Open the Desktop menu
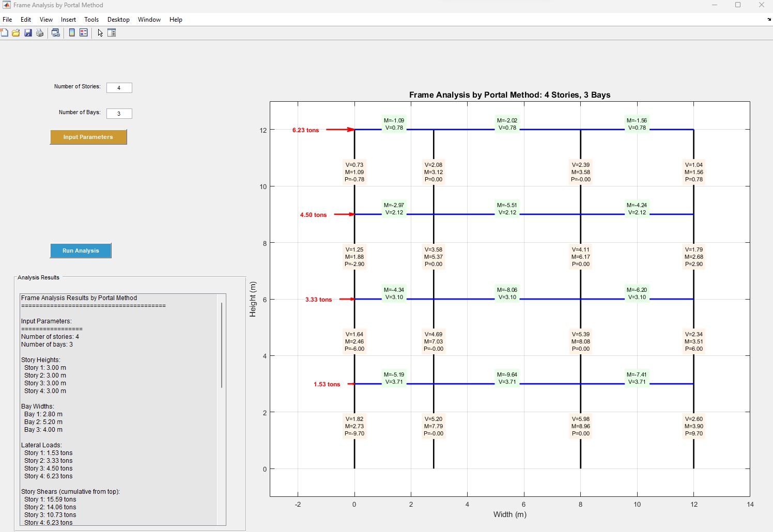Viewport: 773px width, 532px height. [x=118, y=20]
